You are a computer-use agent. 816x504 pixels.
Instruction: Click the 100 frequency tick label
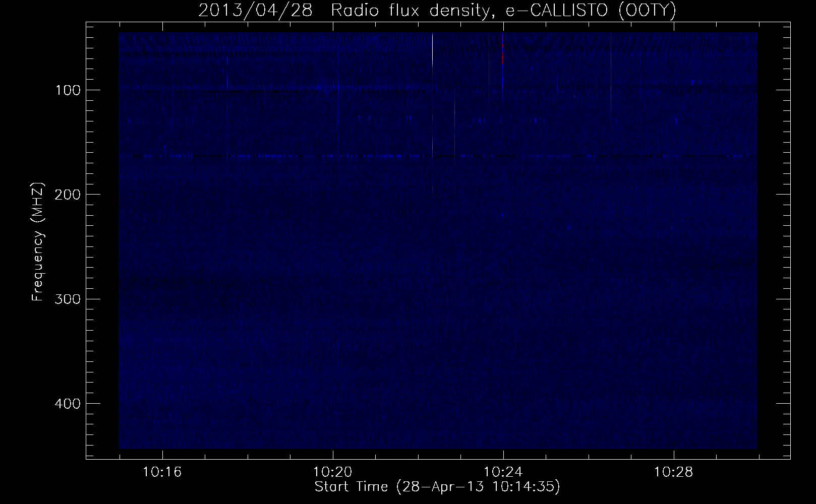point(69,90)
